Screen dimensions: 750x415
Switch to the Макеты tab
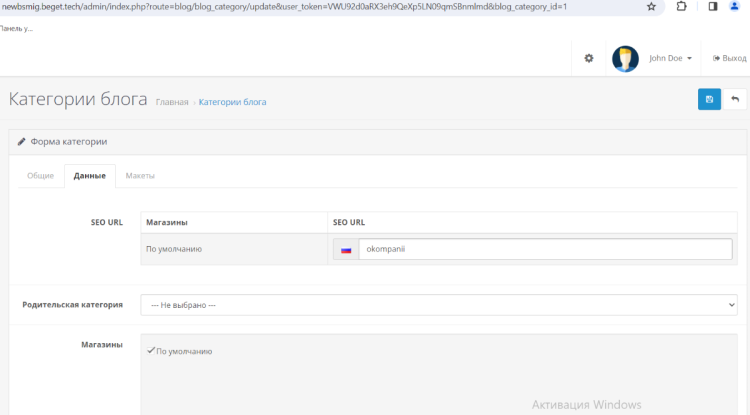tap(140, 176)
